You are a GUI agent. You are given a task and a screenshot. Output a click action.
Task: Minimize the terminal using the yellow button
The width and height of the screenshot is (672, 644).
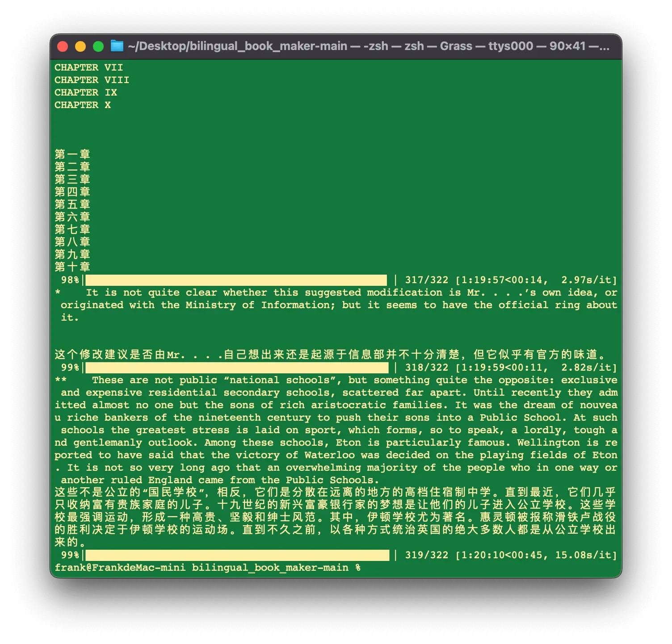[x=80, y=46]
